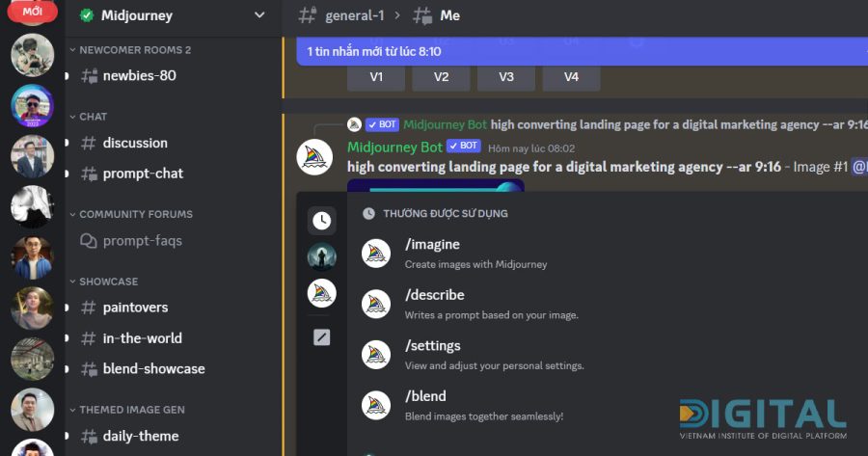The width and height of the screenshot is (868, 456).
Task: Click the hash thread icon beside general-1
Action: pos(308,15)
